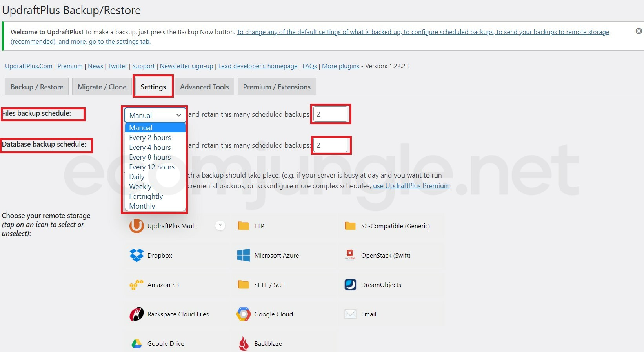
Task: Choose Manual in the schedule list
Action: click(155, 127)
